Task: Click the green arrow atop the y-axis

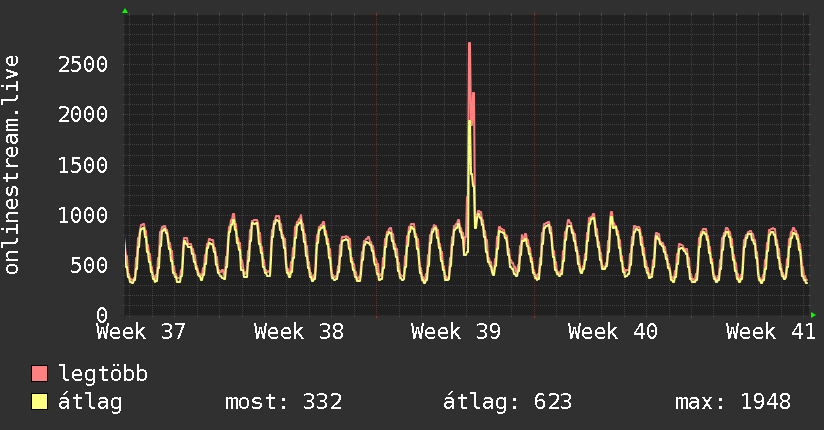Action: tap(125, 11)
